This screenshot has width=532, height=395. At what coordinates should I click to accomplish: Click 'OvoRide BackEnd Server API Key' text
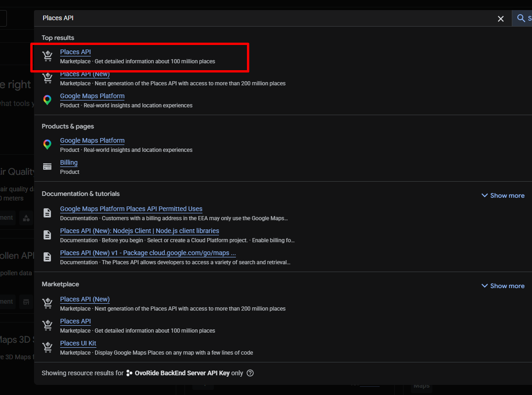click(182, 373)
